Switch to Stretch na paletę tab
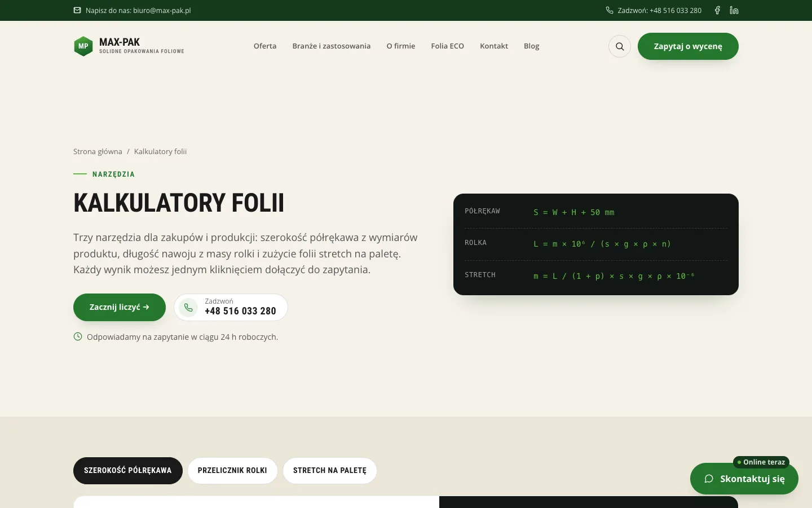812x508 pixels. click(330, 471)
